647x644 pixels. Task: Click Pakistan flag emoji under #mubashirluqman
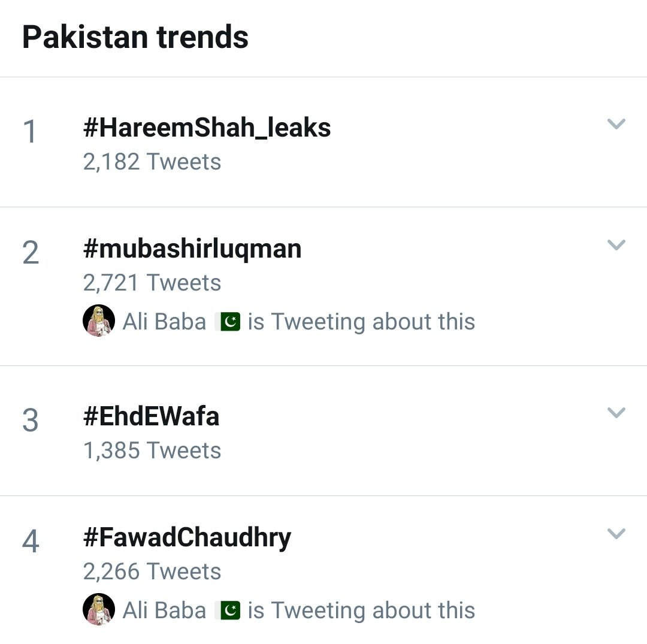228,322
